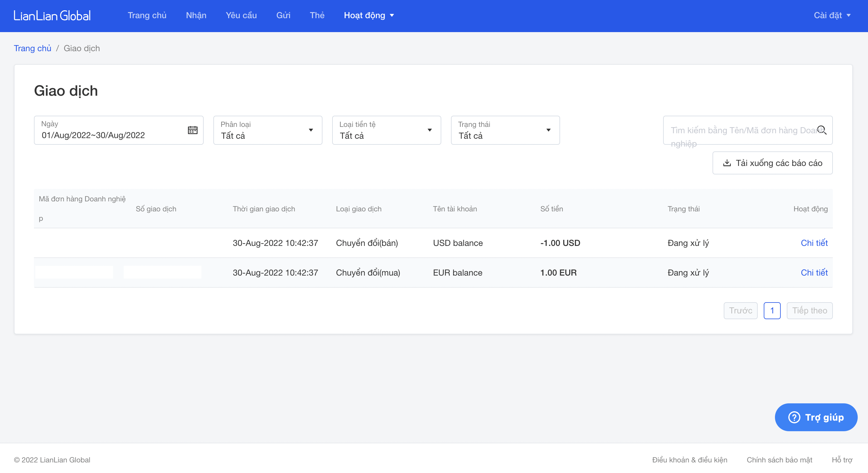Select page 1 in pagination

tap(772, 310)
